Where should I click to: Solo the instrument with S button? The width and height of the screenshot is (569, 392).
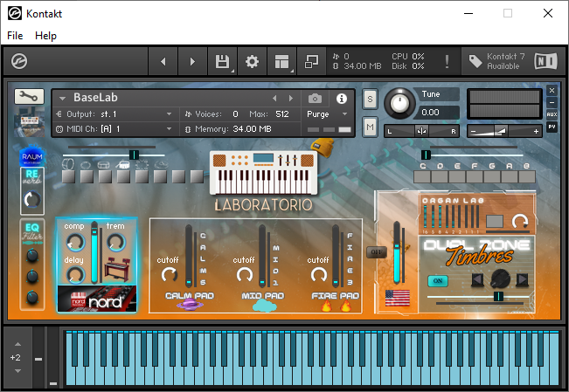click(x=370, y=99)
